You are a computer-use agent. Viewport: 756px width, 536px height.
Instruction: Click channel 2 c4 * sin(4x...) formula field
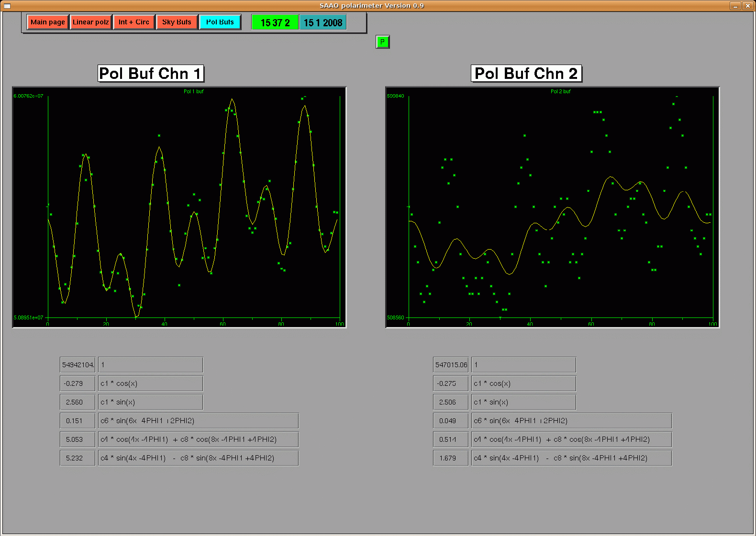coord(572,458)
